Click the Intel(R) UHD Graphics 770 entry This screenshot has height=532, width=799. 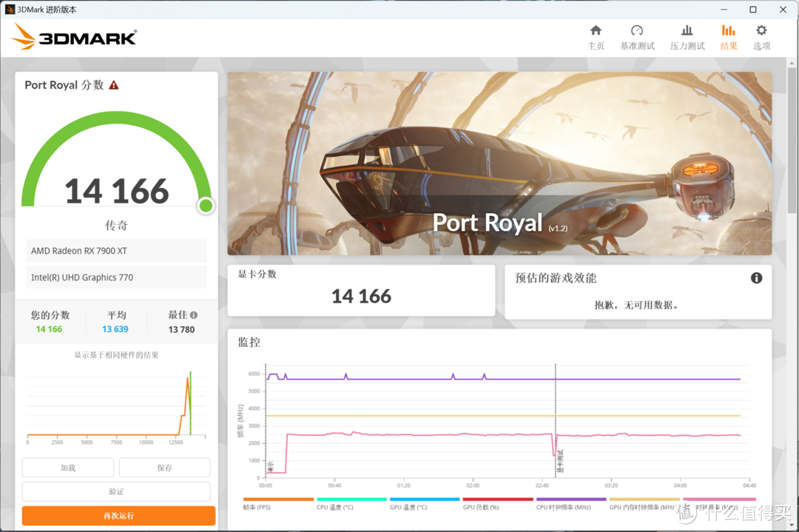click(x=116, y=277)
